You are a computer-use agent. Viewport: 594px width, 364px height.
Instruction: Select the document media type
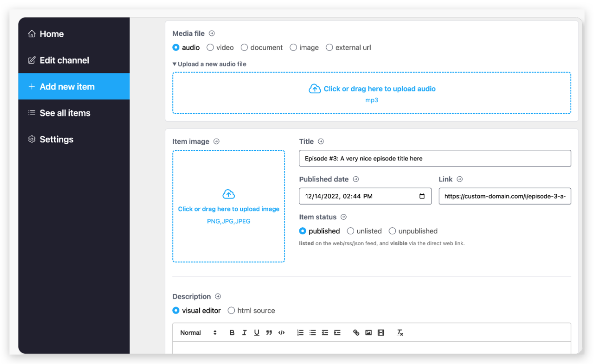click(244, 47)
